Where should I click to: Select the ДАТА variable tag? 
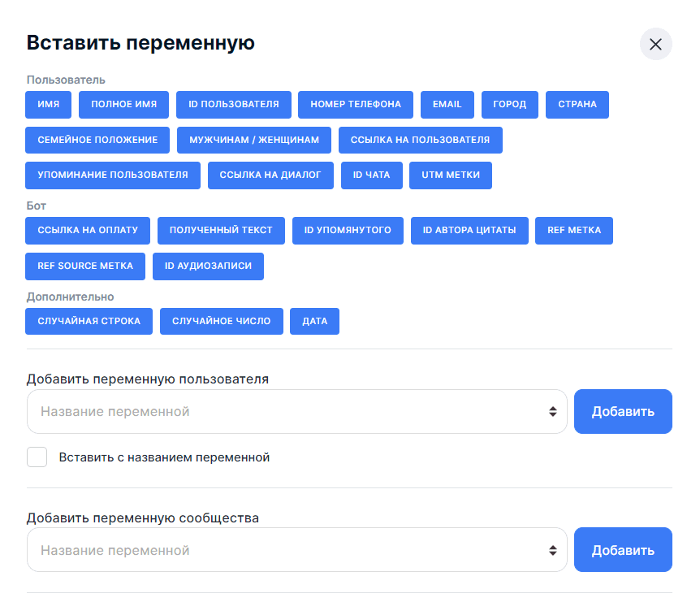click(x=314, y=321)
